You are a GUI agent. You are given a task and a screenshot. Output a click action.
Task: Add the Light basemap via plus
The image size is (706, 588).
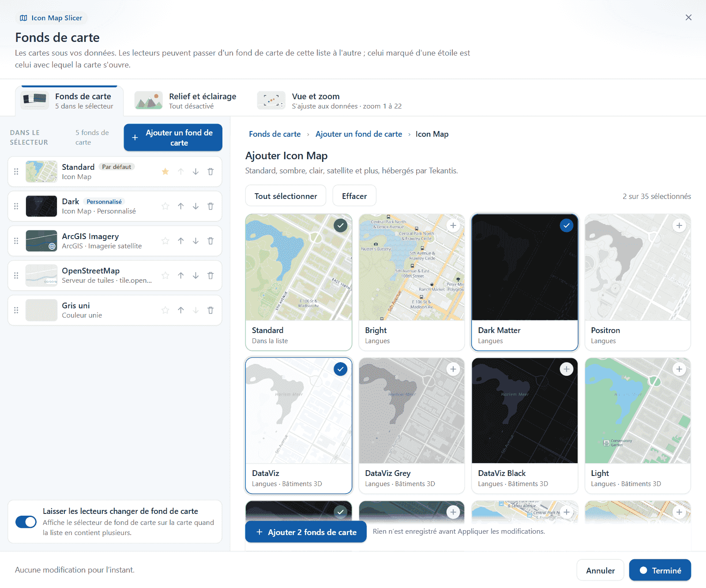tap(679, 369)
